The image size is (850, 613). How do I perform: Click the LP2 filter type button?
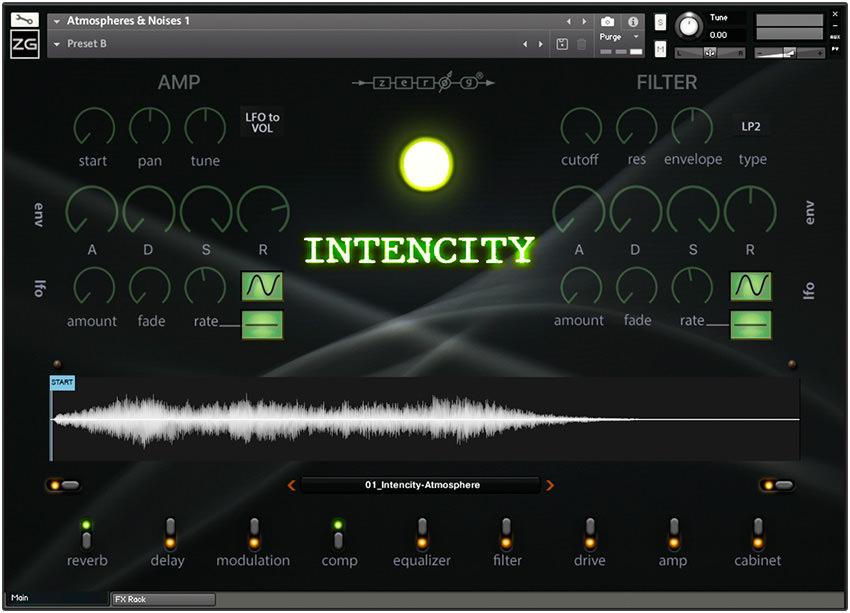pos(751,127)
